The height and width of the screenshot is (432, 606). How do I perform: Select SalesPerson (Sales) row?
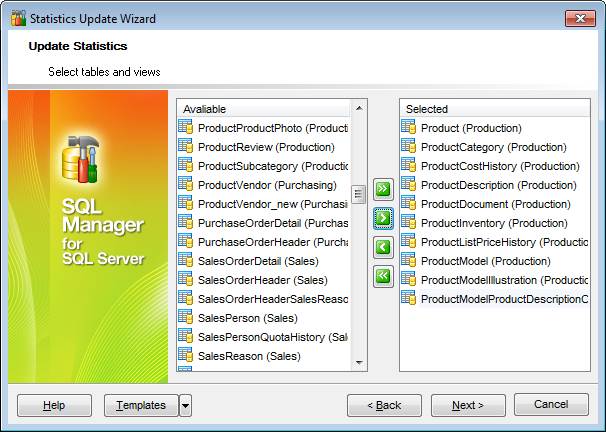coord(263,318)
